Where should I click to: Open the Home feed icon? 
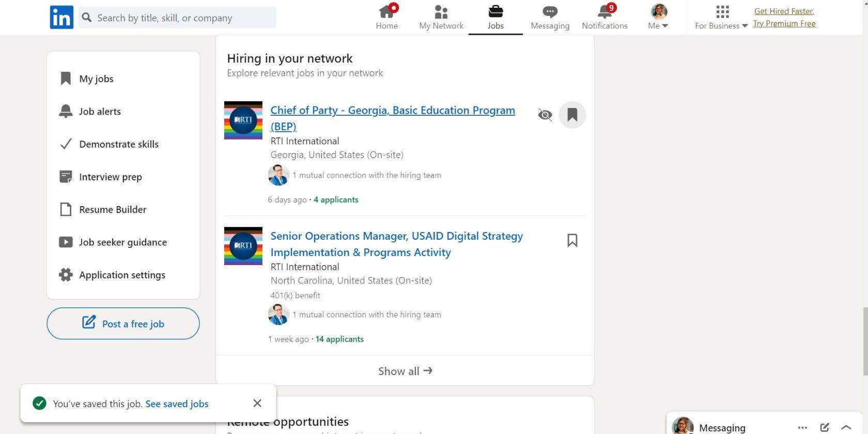(x=386, y=11)
